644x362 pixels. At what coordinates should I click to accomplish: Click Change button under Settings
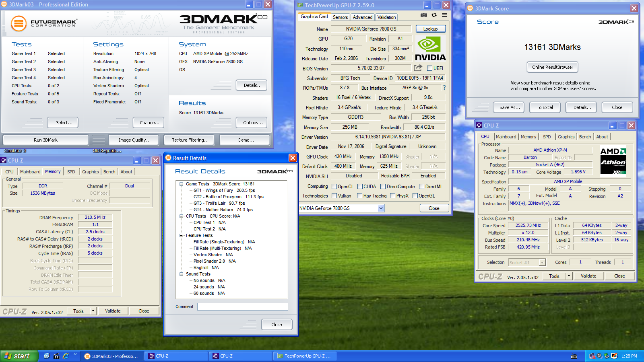[149, 123]
